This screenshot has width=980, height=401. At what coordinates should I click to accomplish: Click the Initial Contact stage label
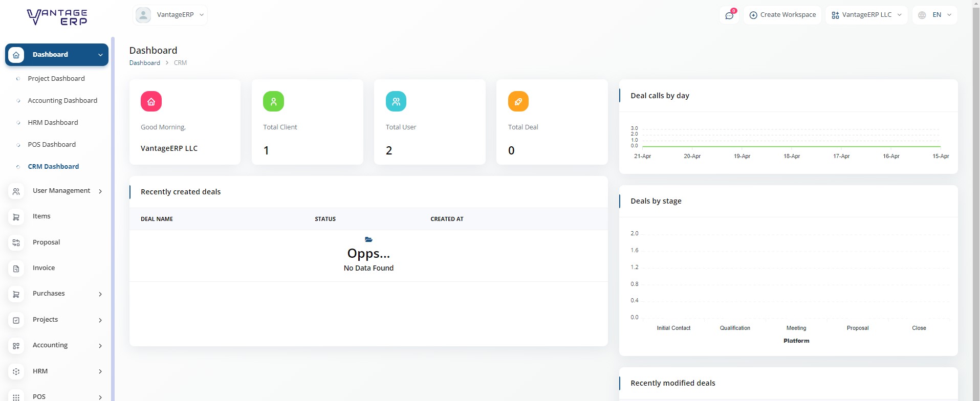673,328
